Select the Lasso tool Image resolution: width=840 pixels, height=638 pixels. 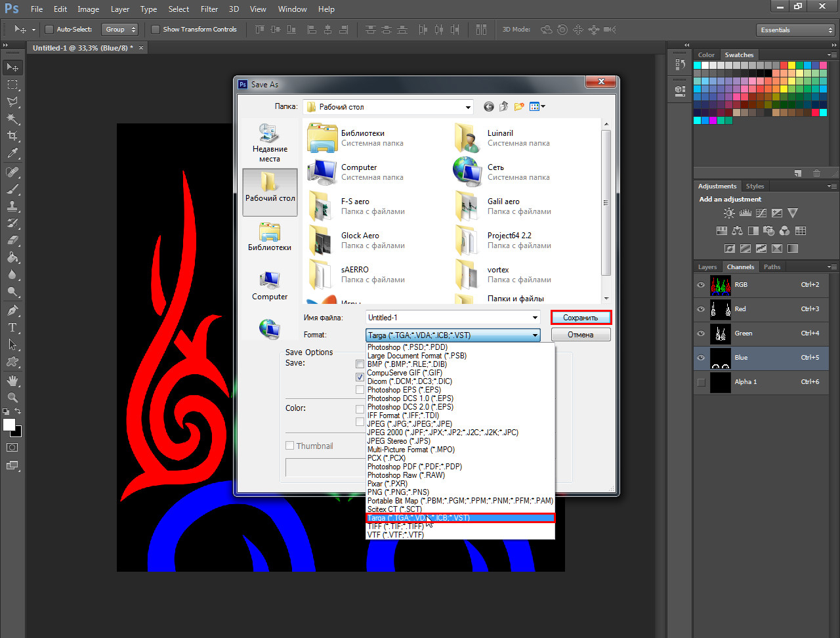pos(12,102)
